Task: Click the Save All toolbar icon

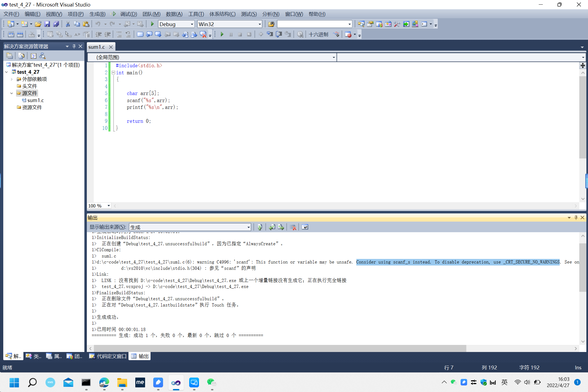Action: pos(56,24)
